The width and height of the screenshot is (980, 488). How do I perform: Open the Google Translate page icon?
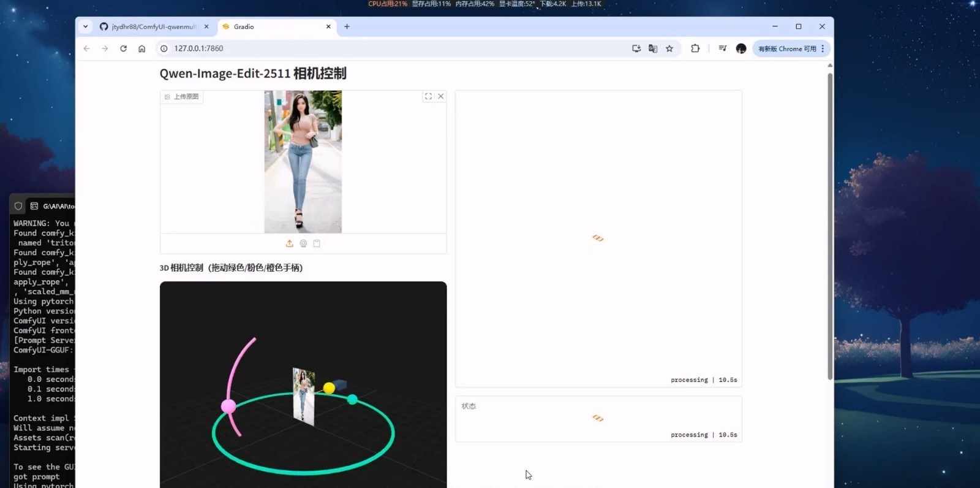653,48
